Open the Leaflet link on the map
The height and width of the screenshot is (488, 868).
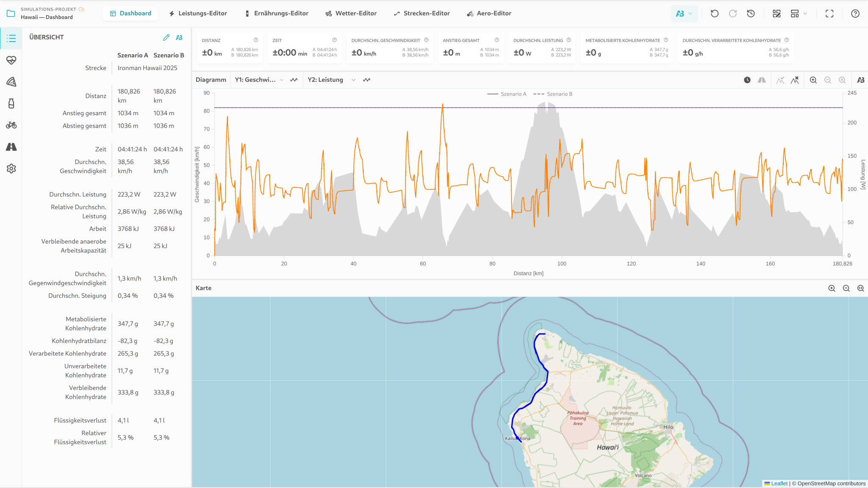(x=779, y=483)
